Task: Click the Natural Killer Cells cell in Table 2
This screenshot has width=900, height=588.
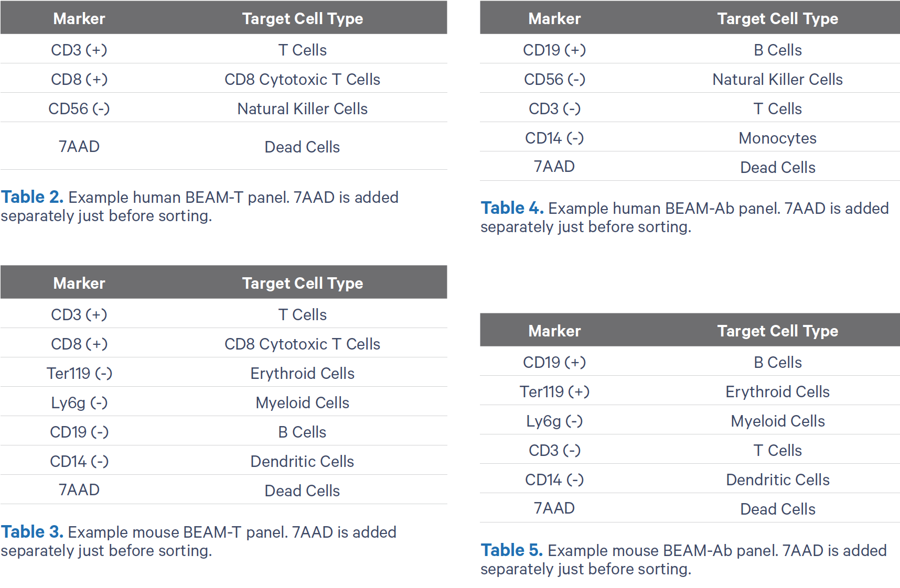Action: [x=303, y=108]
